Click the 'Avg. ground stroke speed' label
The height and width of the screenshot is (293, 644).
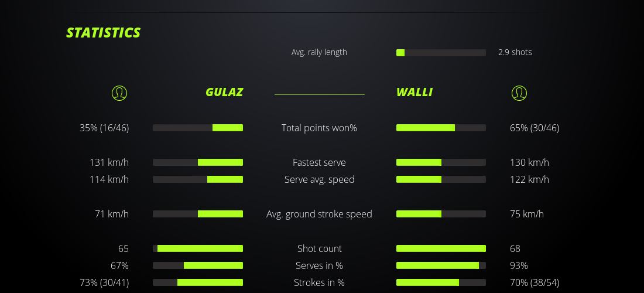pos(319,214)
